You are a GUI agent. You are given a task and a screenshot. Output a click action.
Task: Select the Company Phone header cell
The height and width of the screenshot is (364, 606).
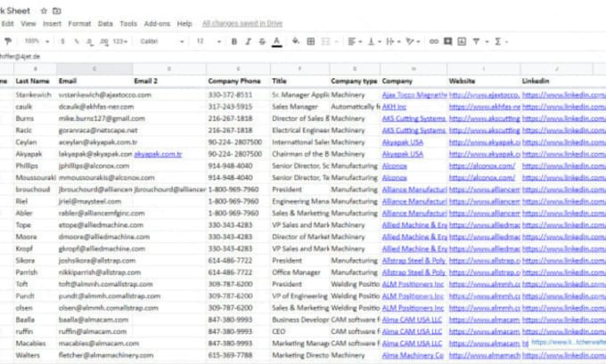pos(238,81)
